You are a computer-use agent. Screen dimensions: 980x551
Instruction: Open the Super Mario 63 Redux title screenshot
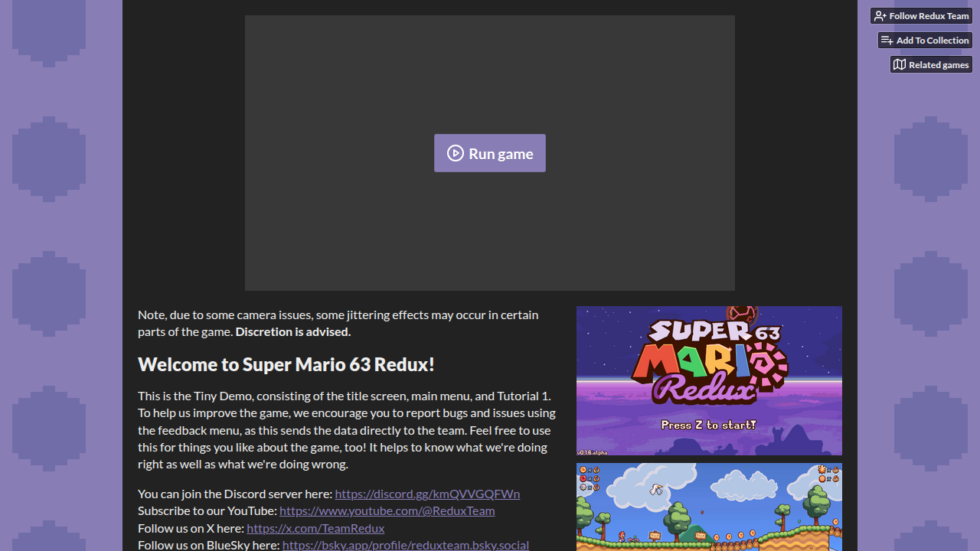(x=709, y=381)
